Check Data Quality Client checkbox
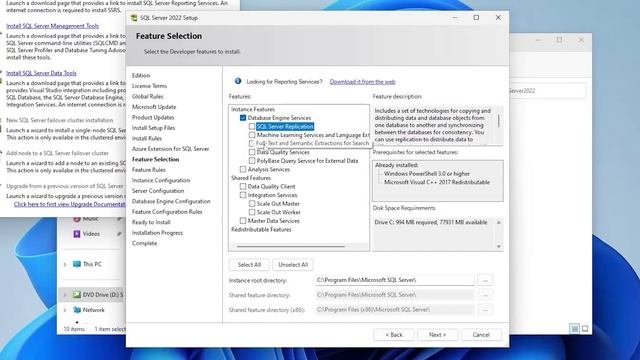 [x=243, y=187]
